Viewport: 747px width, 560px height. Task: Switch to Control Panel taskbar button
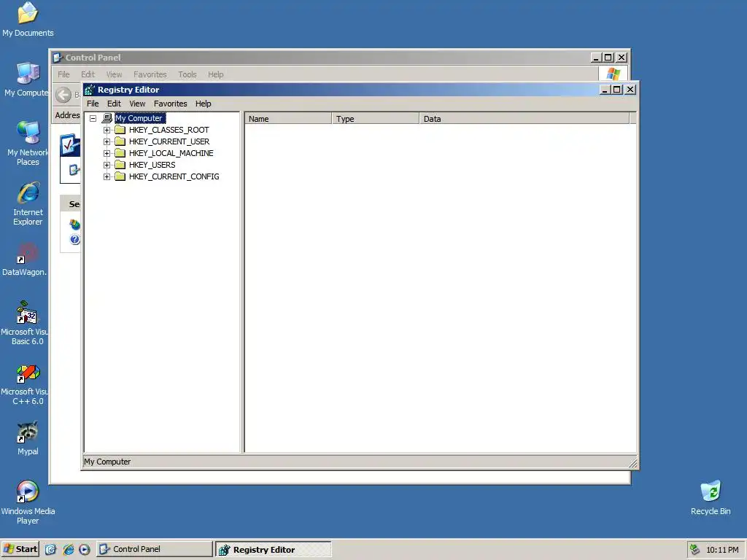[x=155, y=549]
